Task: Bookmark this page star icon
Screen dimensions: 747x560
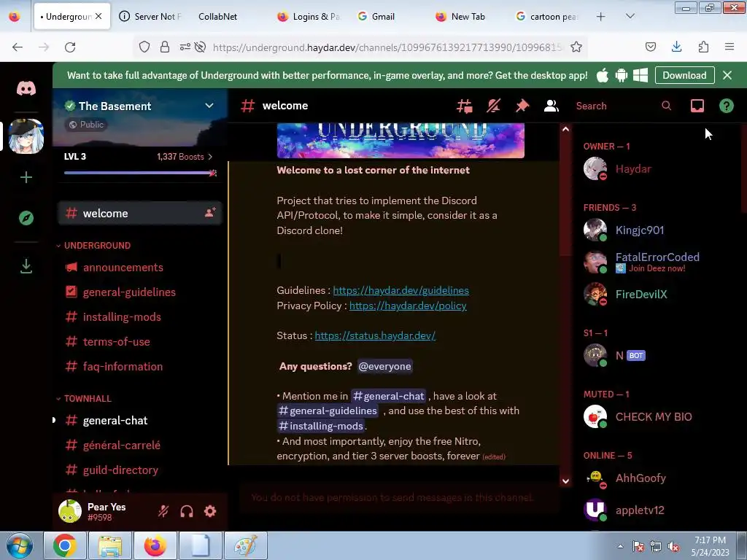Action: tap(576, 47)
